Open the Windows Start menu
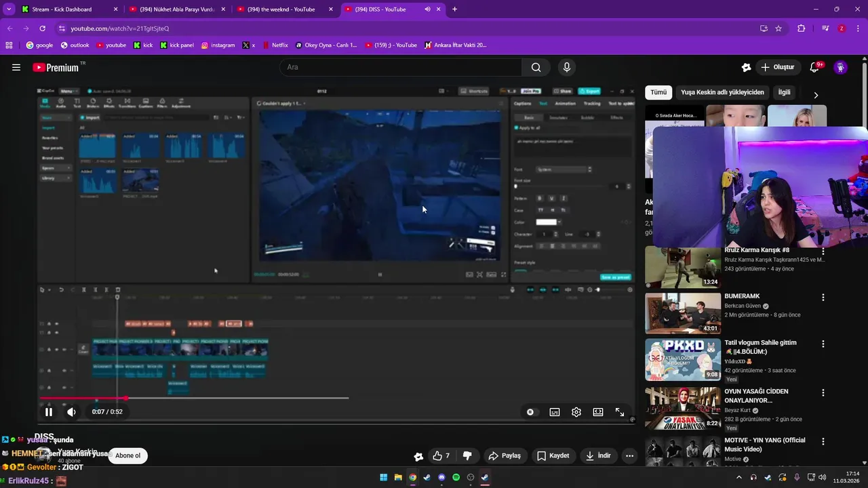 [x=383, y=477]
